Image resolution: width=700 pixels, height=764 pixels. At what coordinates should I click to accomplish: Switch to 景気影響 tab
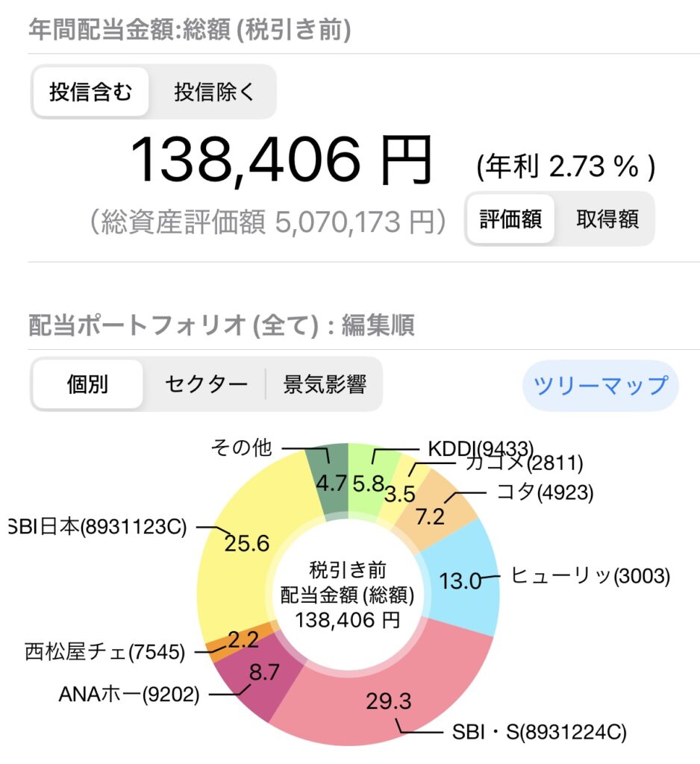324,384
